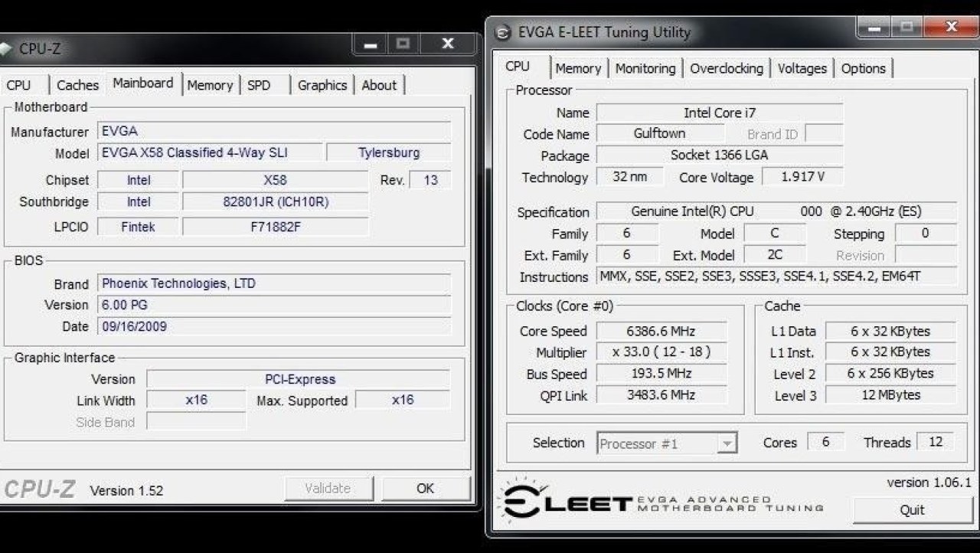The width and height of the screenshot is (980, 553).
Task: Click Level 3 cache value 12 MBytes
Action: tap(890, 395)
